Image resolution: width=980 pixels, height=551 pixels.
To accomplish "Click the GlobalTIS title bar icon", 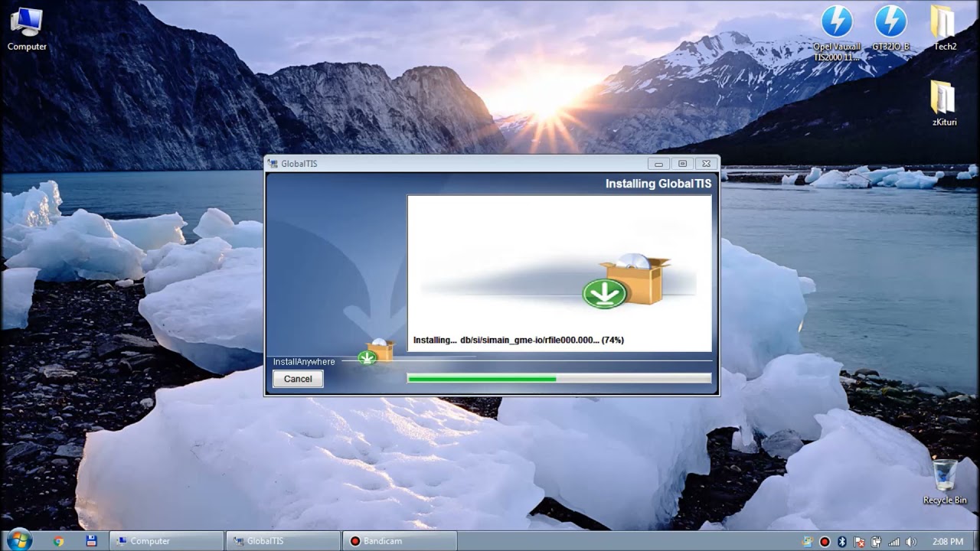I will point(273,164).
